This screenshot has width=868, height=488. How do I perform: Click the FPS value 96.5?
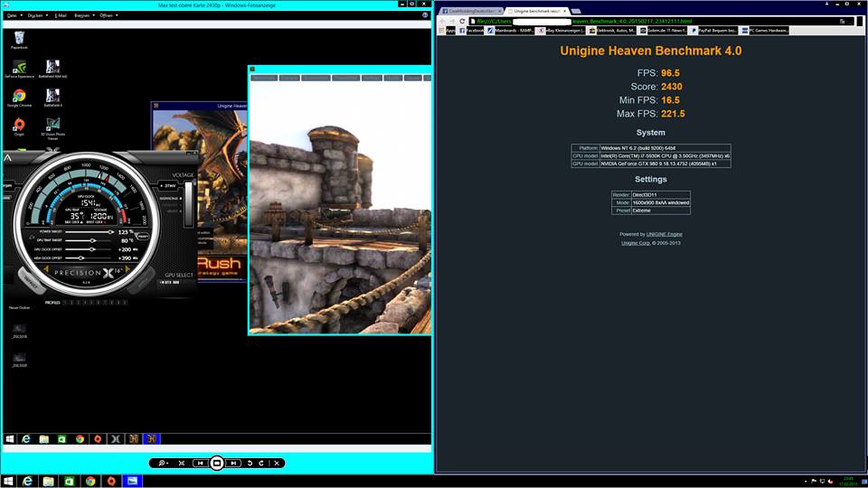(670, 73)
